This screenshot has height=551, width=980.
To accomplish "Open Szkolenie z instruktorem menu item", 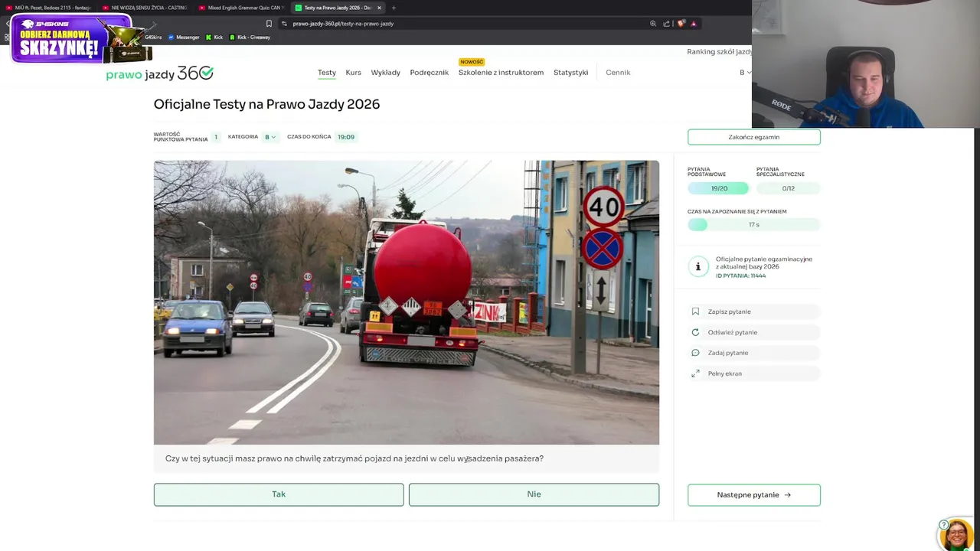I will coord(501,73).
